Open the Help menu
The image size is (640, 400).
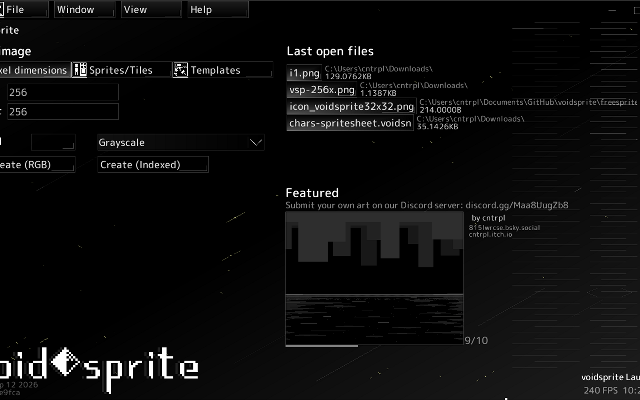coord(218,9)
